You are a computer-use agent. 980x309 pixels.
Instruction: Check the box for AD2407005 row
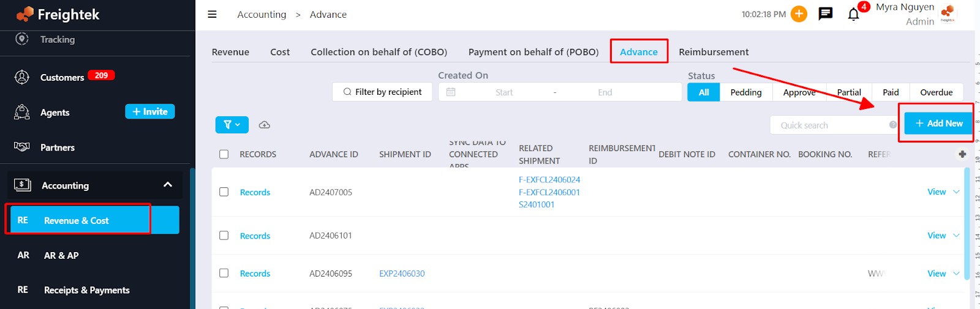(224, 192)
